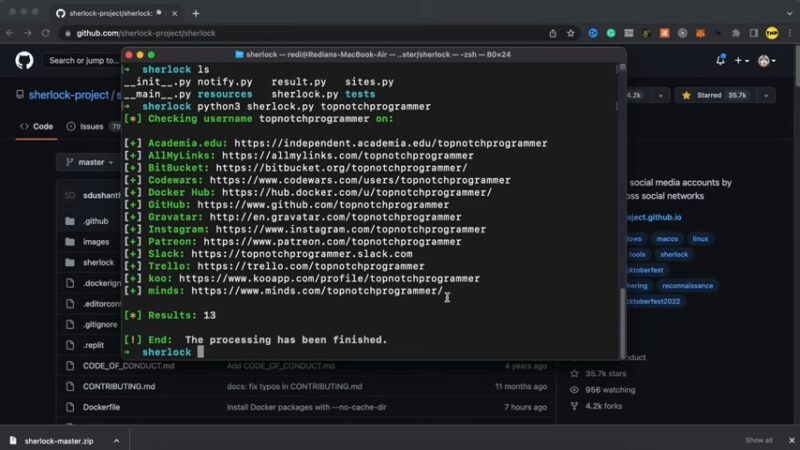Click the GitHub Octocat logo

pos(24,60)
